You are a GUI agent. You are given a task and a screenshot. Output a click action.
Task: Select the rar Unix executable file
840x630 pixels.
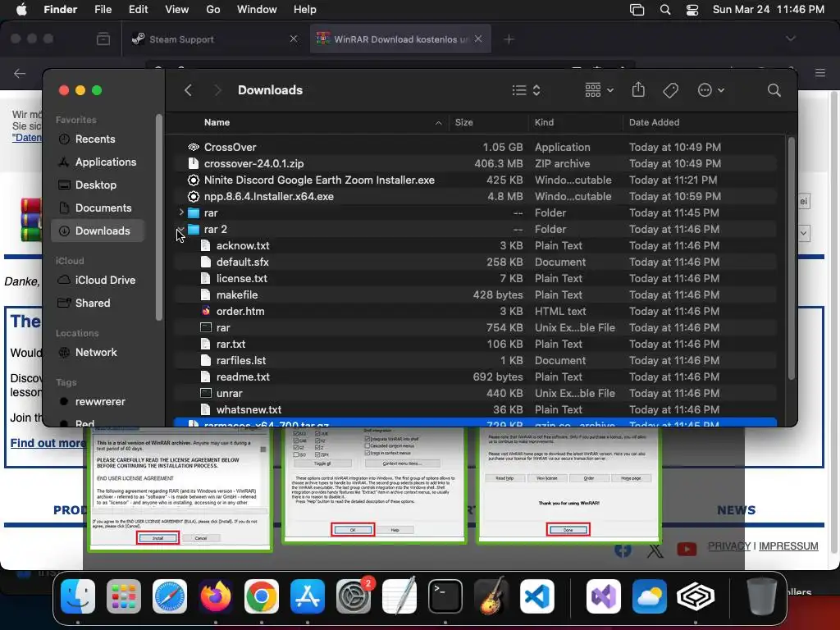[475, 328]
